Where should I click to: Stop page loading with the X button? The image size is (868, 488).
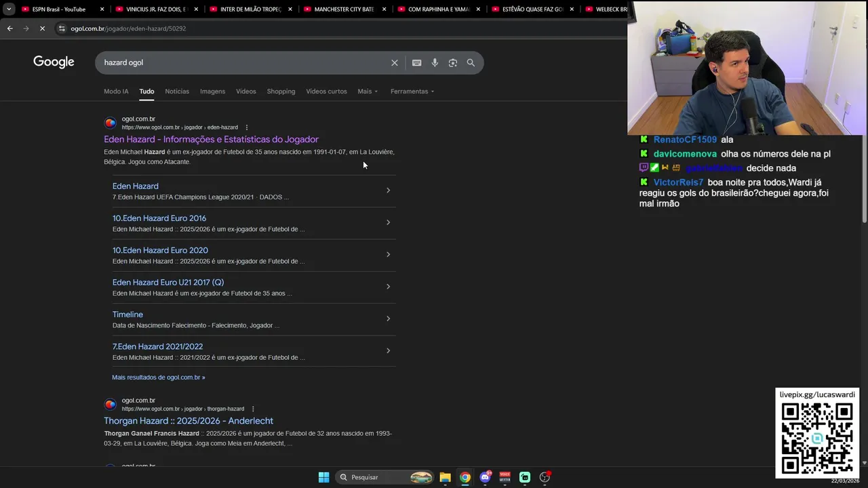42,28
